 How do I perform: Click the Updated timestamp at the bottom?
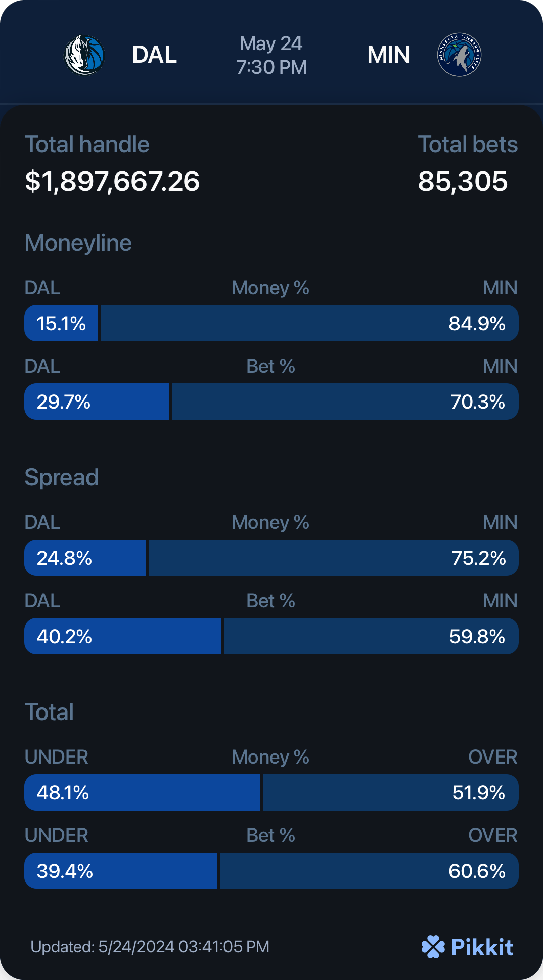(x=150, y=947)
